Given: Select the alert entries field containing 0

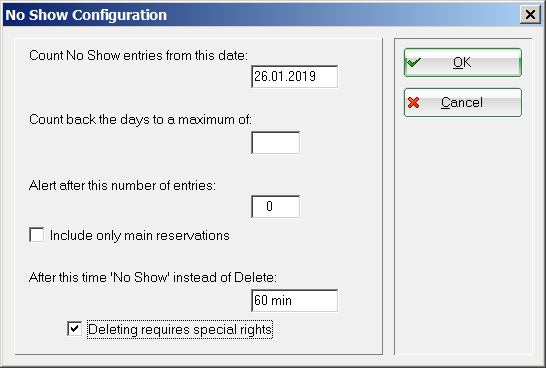Looking at the screenshot, I should click(275, 206).
